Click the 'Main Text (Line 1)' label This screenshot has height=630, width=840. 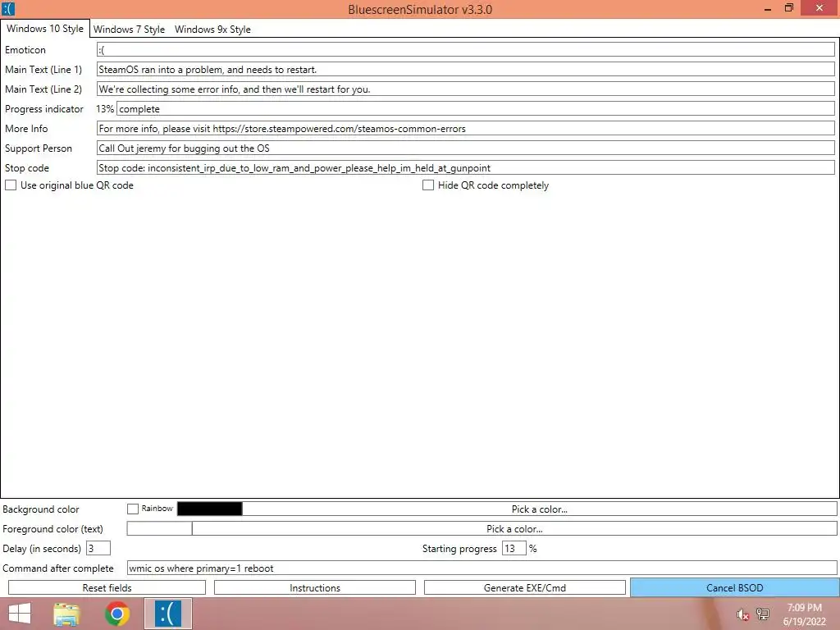tap(43, 70)
